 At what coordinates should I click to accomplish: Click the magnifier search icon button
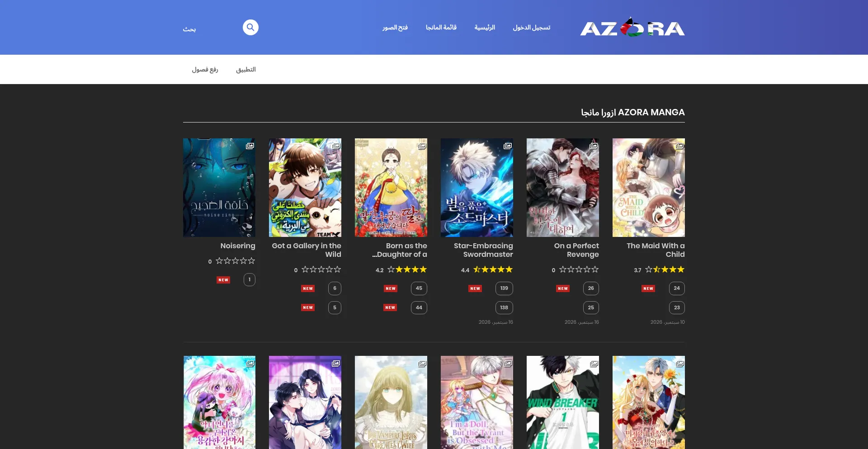[250, 27]
